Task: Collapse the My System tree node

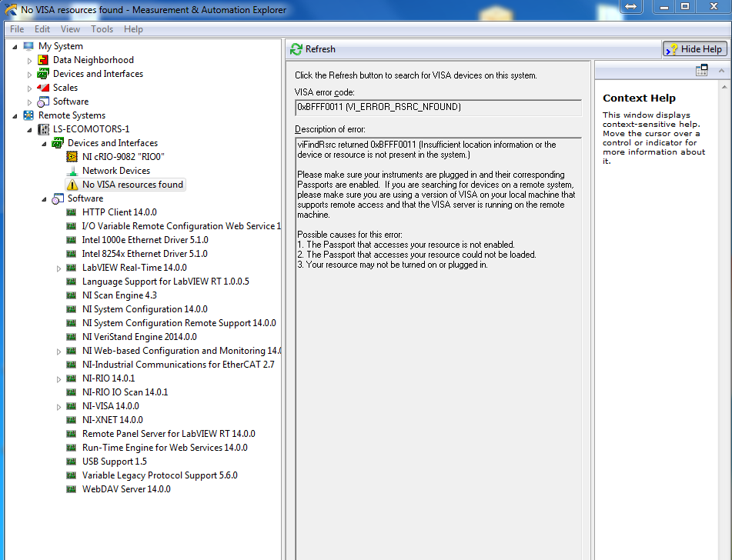Action: point(15,47)
